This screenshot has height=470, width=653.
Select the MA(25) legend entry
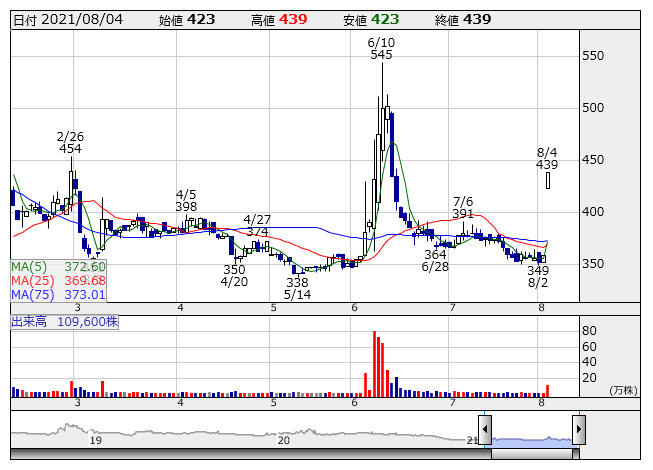(58, 280)
